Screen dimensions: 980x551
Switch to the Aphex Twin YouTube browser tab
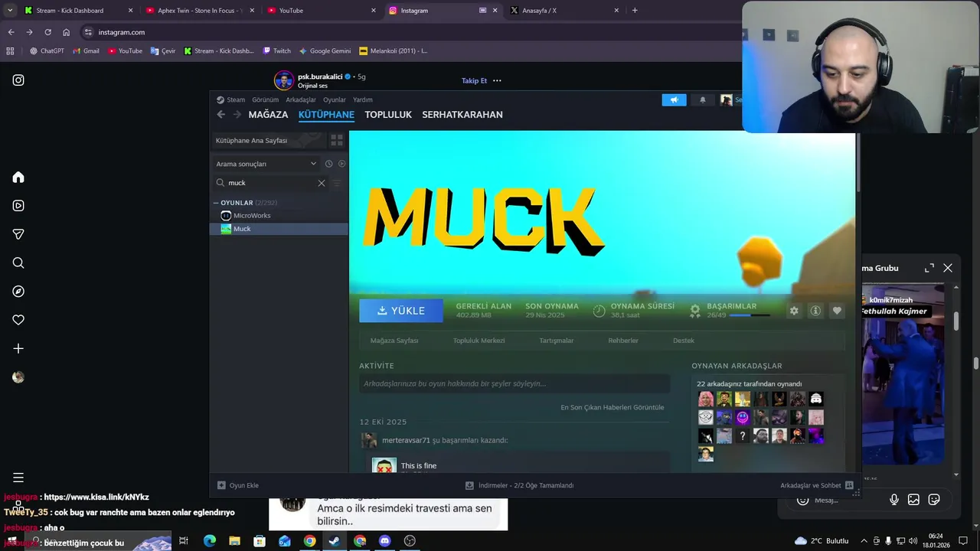199,11
